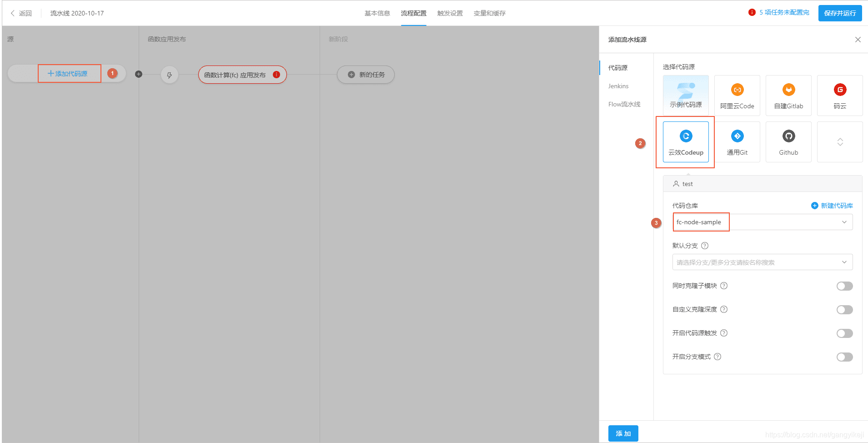This screenshot has height=443, width=868.
Task: Click the plus node between 源 and 函数应用发布
Action: 139,74
